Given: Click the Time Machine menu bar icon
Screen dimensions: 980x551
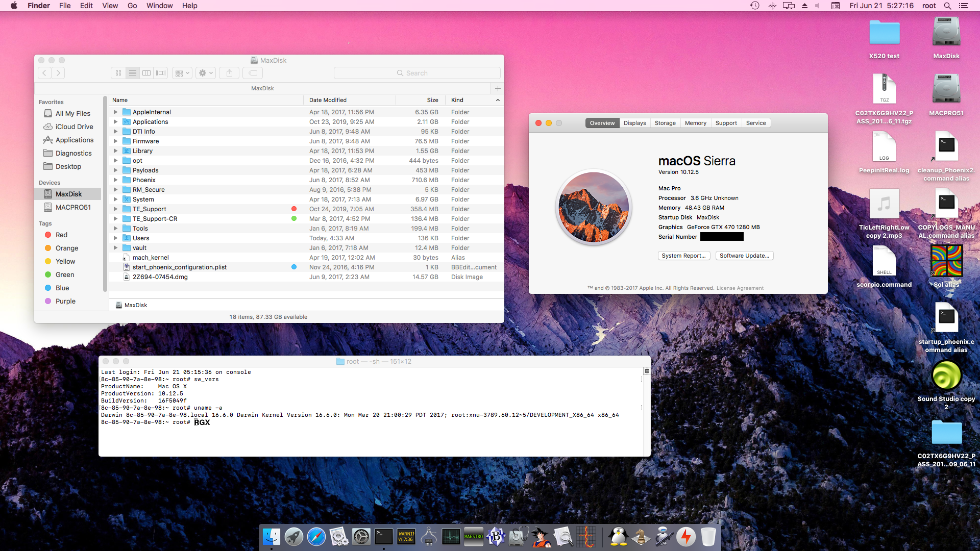Looking at the screenshot, I should pos(755,6).
